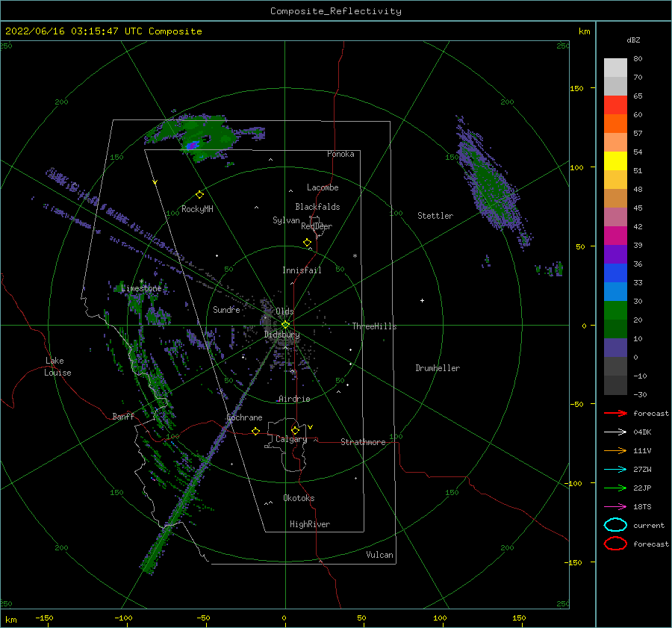The height and width of the screenshot is (628, 672).
Task: Select the yellow 54 dBZ color swatch
Action: 615,161
